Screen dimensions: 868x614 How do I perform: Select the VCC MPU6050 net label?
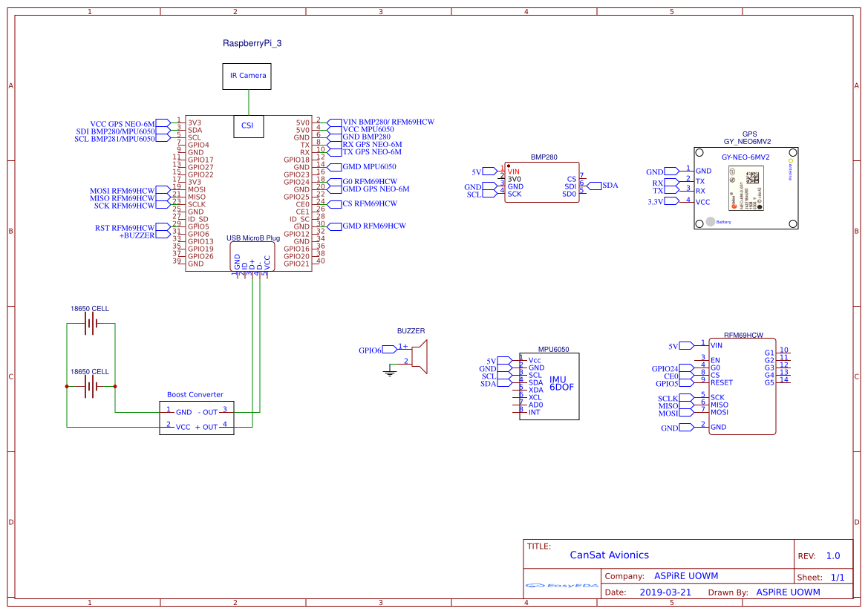369,129
